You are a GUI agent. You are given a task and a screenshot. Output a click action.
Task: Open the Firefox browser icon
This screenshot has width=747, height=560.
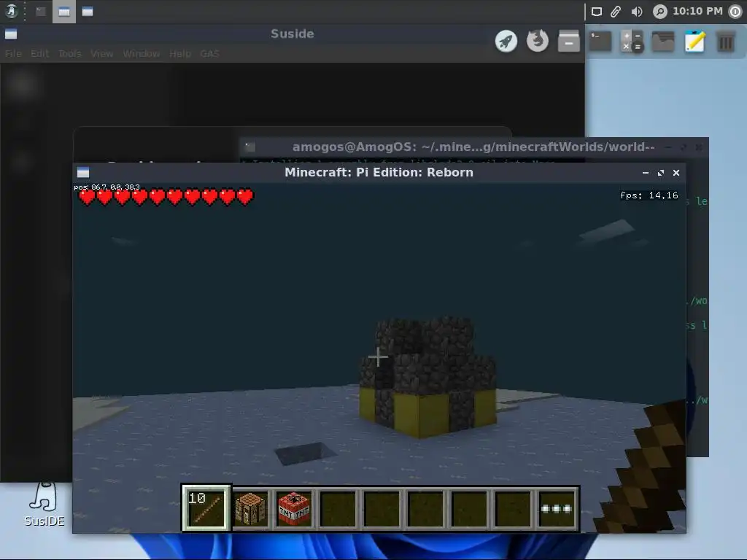(x=538, y=41)
